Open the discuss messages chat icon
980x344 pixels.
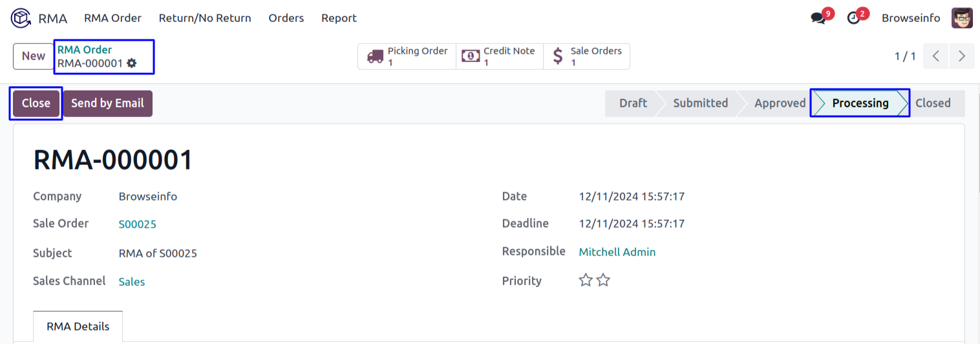(818, 18)
